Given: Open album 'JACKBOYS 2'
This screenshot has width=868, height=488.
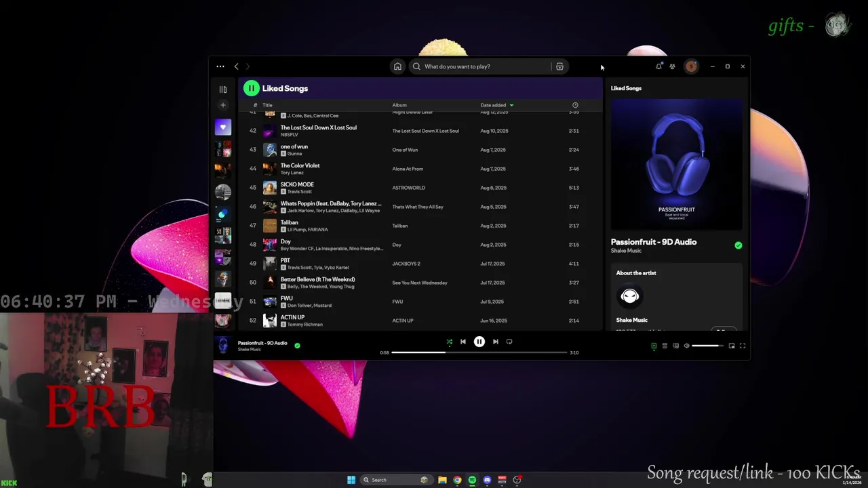Looking at the screenshot, I should click(x=406, y=264).
